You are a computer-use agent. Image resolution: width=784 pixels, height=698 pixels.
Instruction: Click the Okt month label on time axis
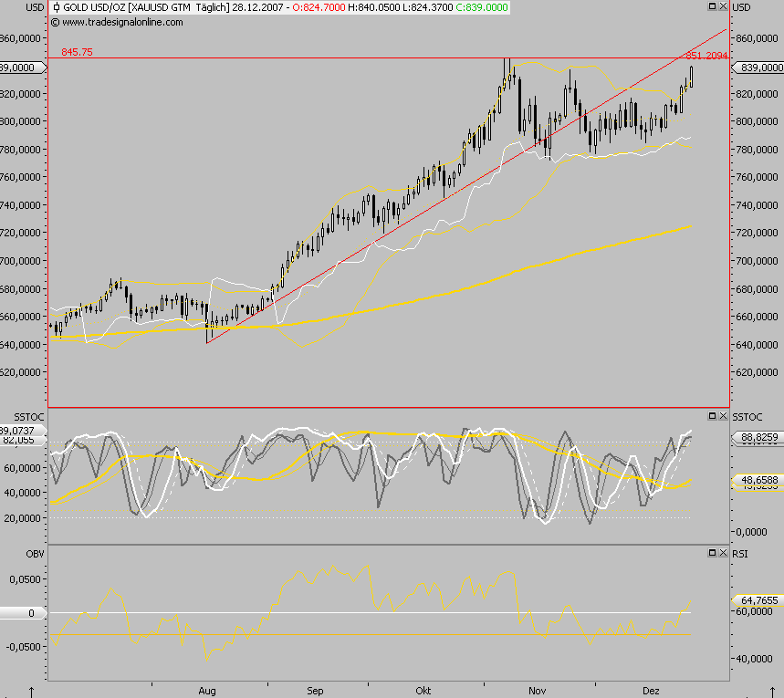point(423,691)
